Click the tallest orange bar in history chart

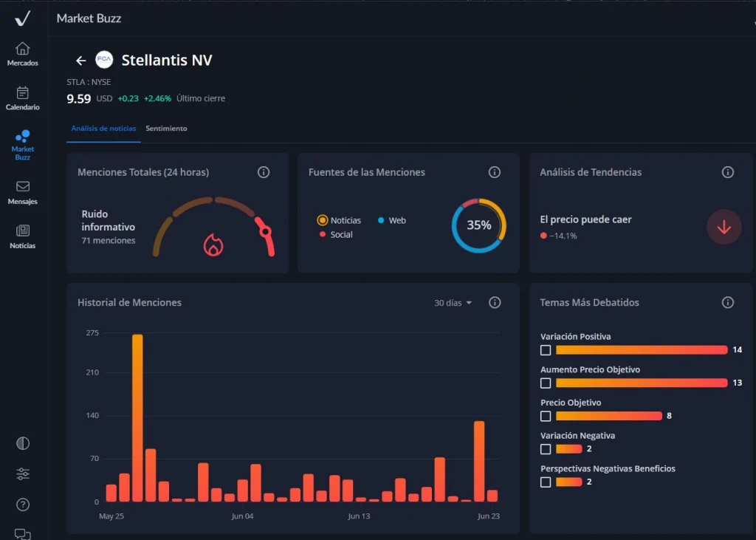[137, 418]
